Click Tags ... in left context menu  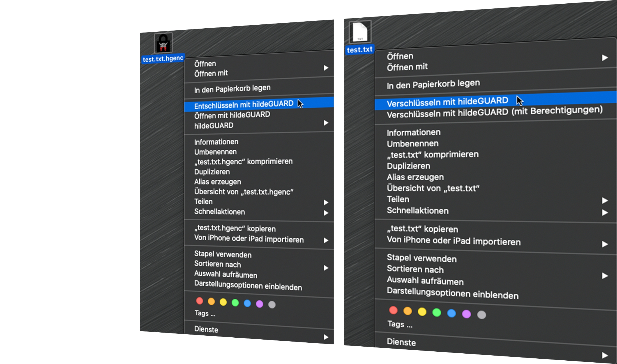coord(205,313)
